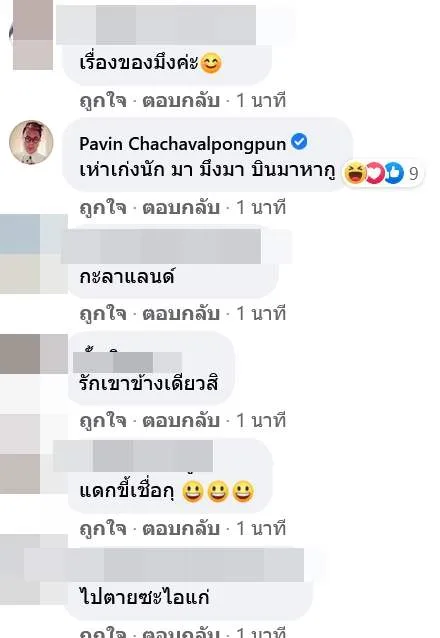Click the blue verified badge icon
The image size is (440, 638).
click(300, 142)
